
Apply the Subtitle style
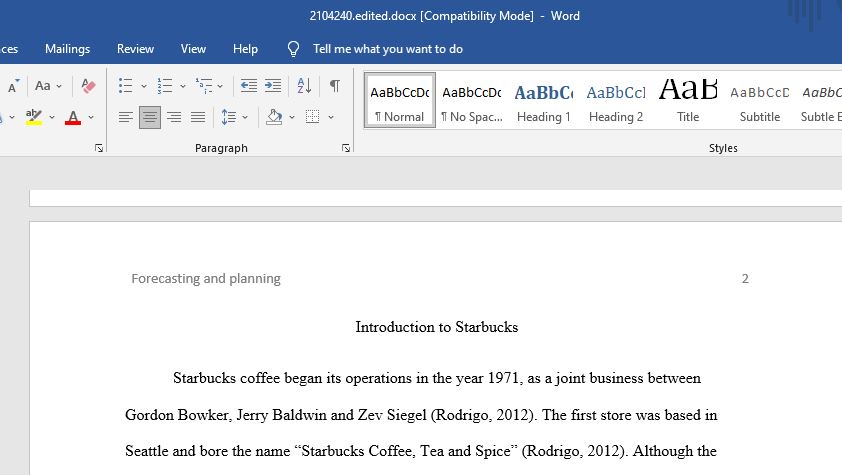pos(759,100)
